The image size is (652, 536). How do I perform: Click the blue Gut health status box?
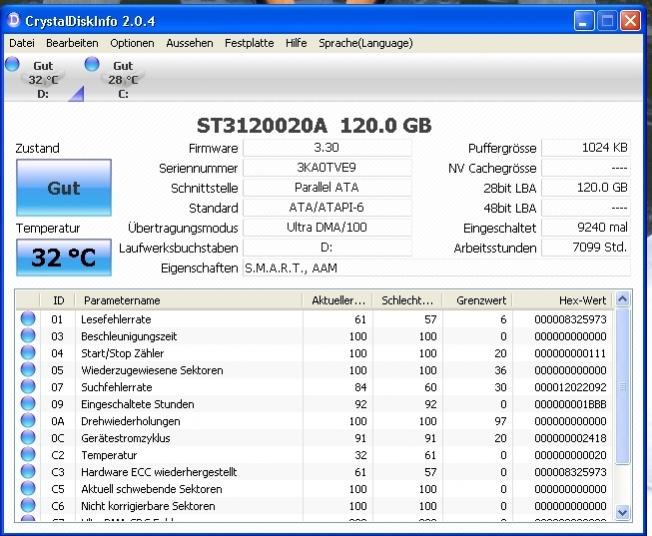(x=64, y=188)
